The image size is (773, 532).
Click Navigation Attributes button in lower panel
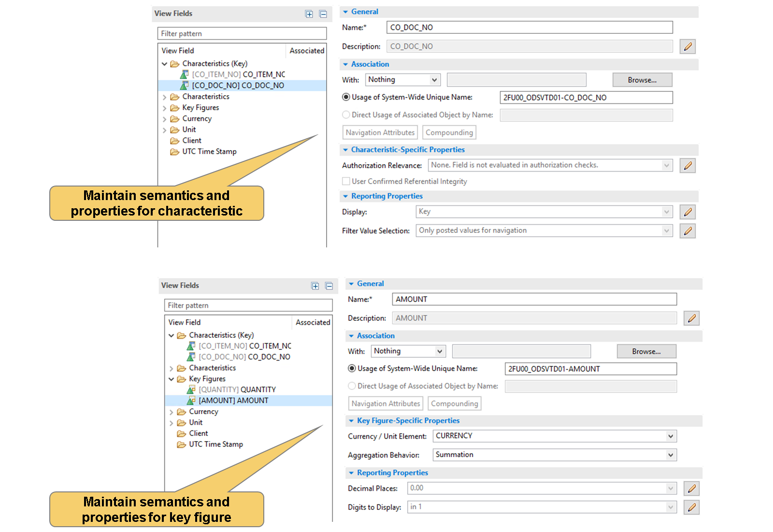coord(386,403)
